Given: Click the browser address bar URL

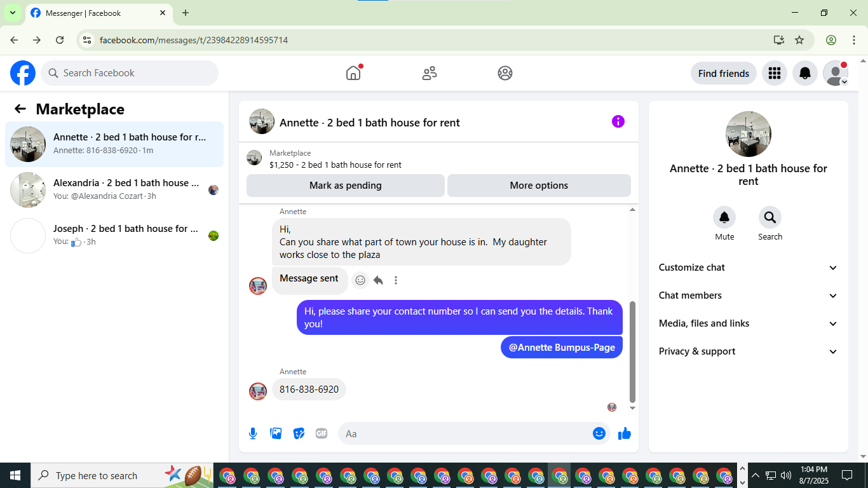Looking at the screenshot, I should point(194,40).
